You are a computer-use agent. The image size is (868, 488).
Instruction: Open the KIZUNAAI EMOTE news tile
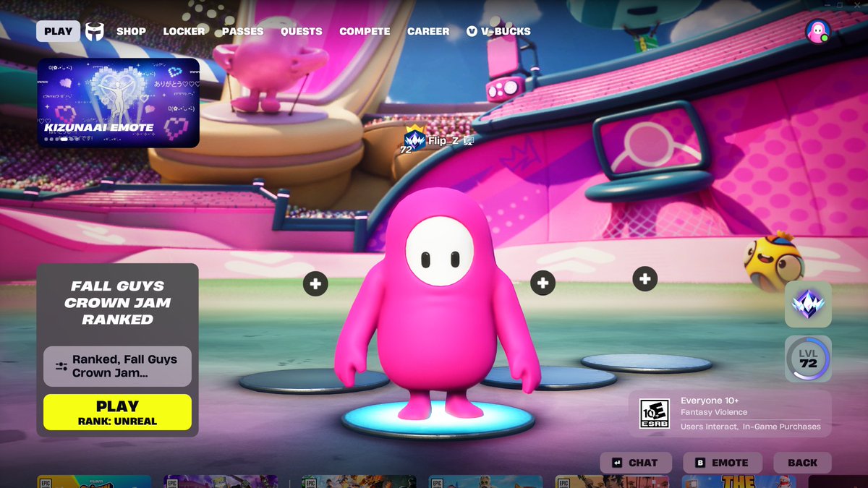[x=119, y=103]
